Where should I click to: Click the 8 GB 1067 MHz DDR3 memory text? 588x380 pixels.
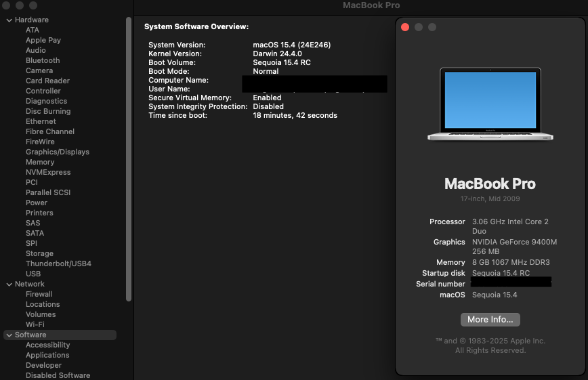[511, 263]
